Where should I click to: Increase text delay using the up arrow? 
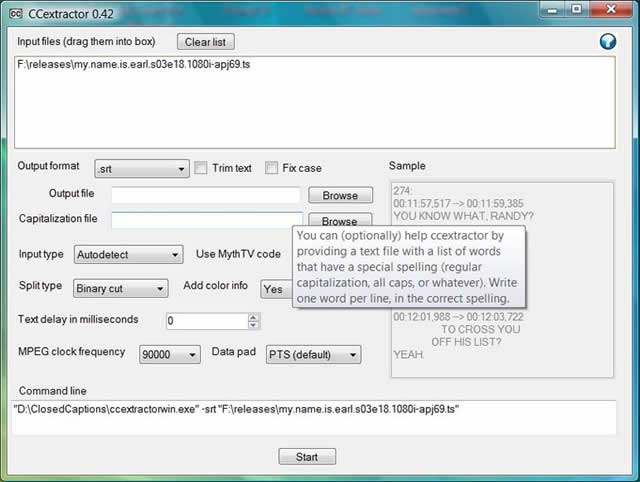[x=253, y=317]
